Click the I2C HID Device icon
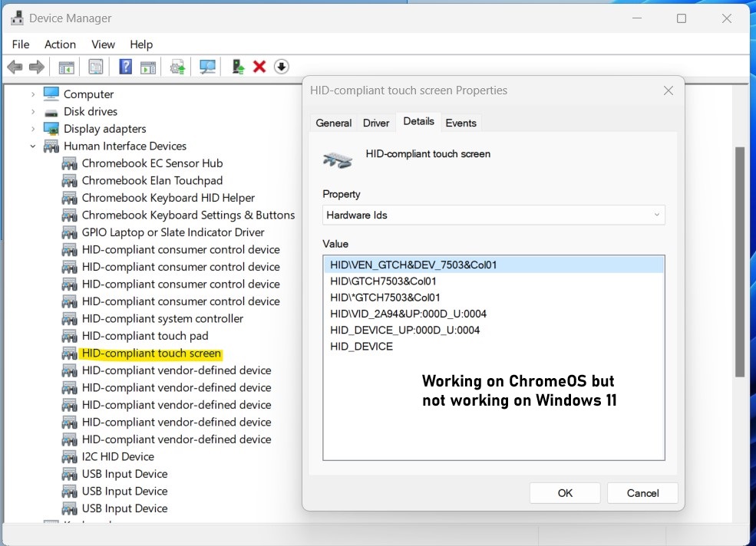This screenshot has height=546, width=756. point(69,457)
